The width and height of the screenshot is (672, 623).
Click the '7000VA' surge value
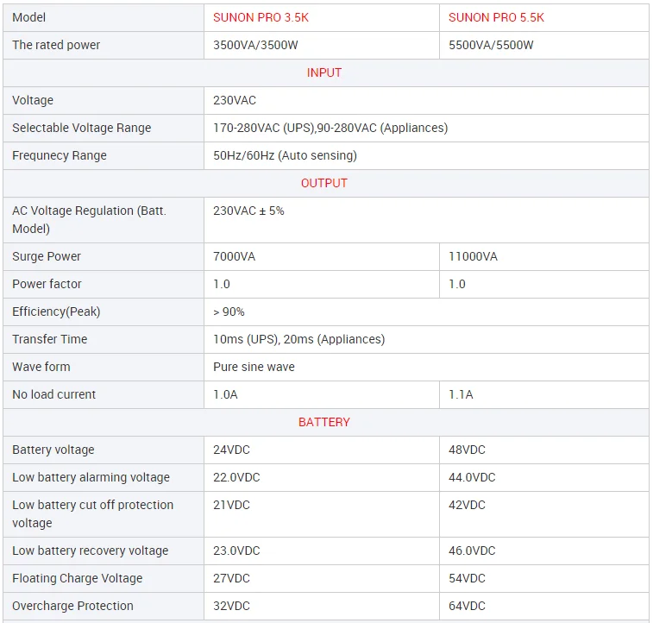point(234,256)
